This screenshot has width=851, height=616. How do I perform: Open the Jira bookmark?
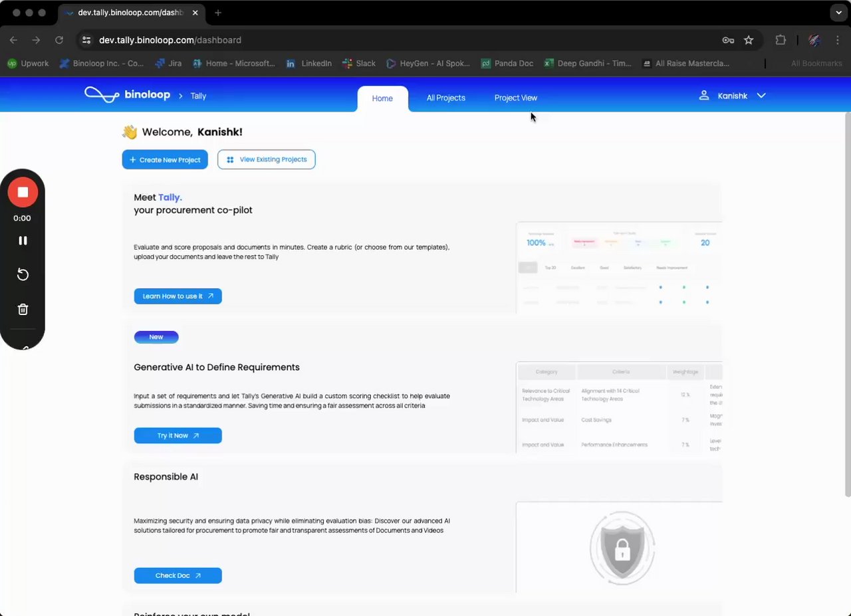tap(169, 64)
